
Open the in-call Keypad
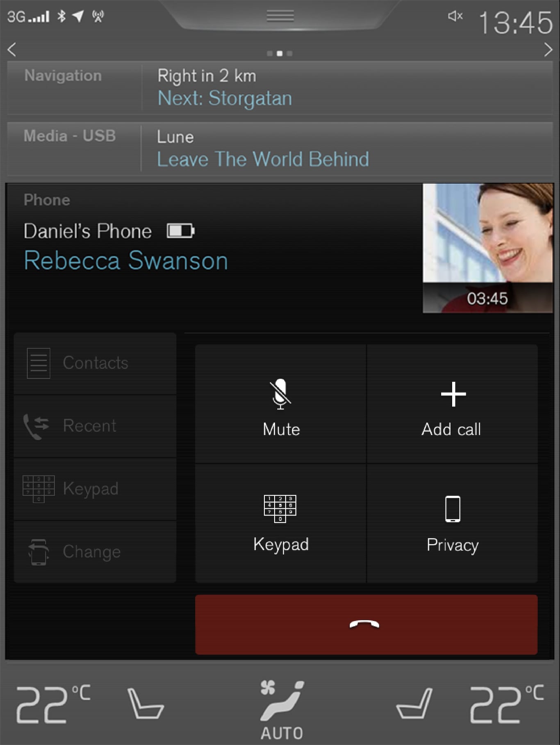281,524
